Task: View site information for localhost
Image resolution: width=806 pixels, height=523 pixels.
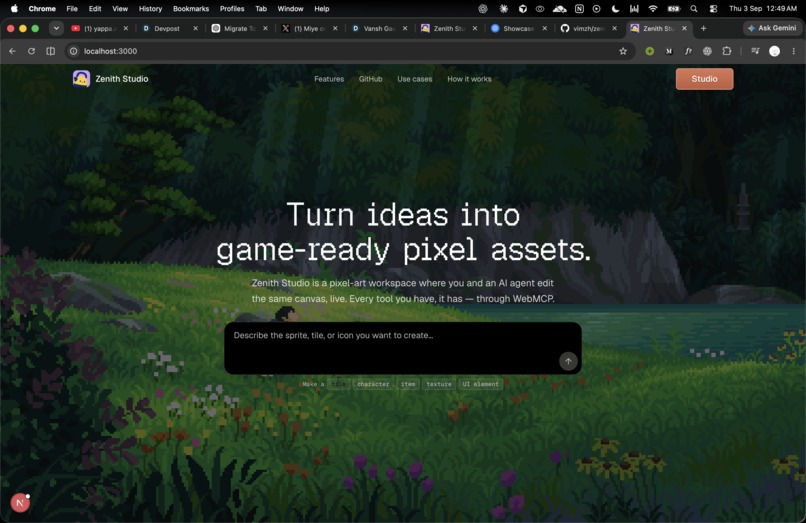Action: click(x=74, y=51)
